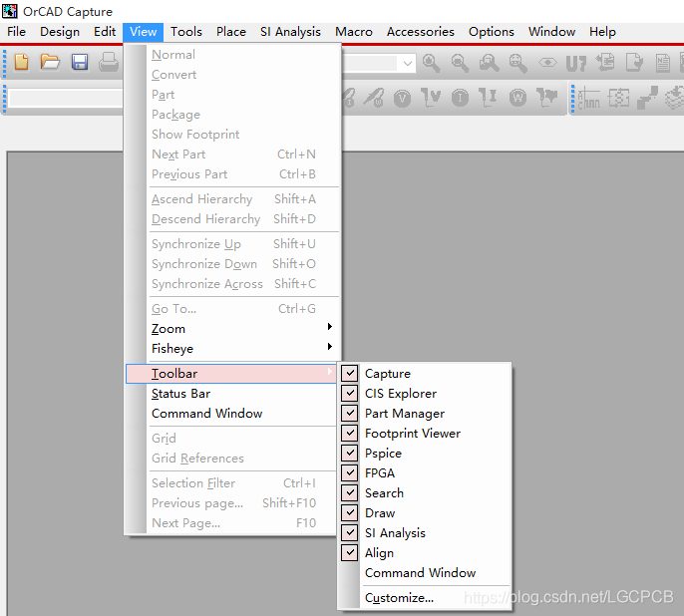Click the Back Annotate toolbar icon
The width and height of the screenshot is (684, 616).
pos(605,63)
